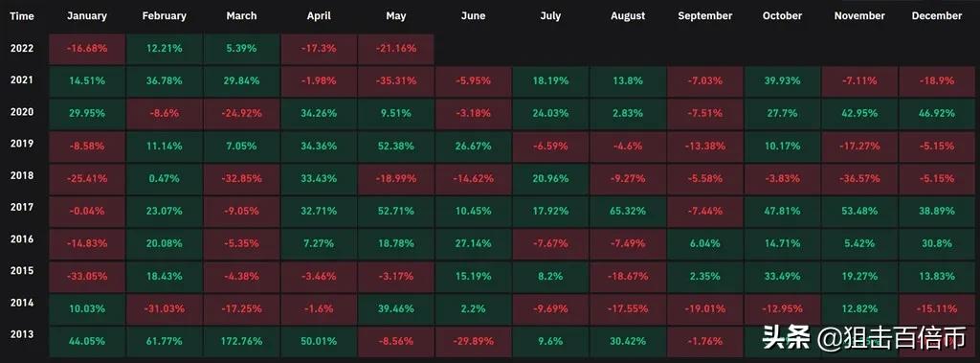This screenshot has height=363, width=980.
Task: Select the 2022 row label
Action: click(x=21, y=48)
